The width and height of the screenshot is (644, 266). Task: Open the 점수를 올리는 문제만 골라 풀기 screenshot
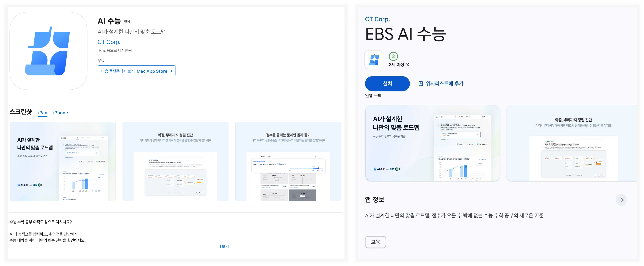288,162
